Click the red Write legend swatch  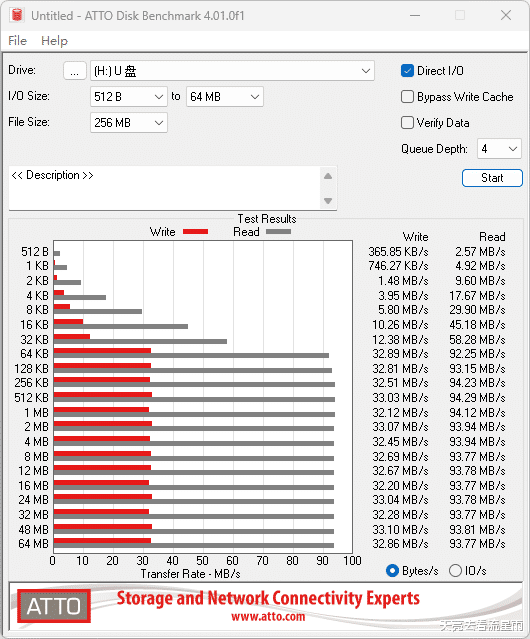[x=196, y=231]
